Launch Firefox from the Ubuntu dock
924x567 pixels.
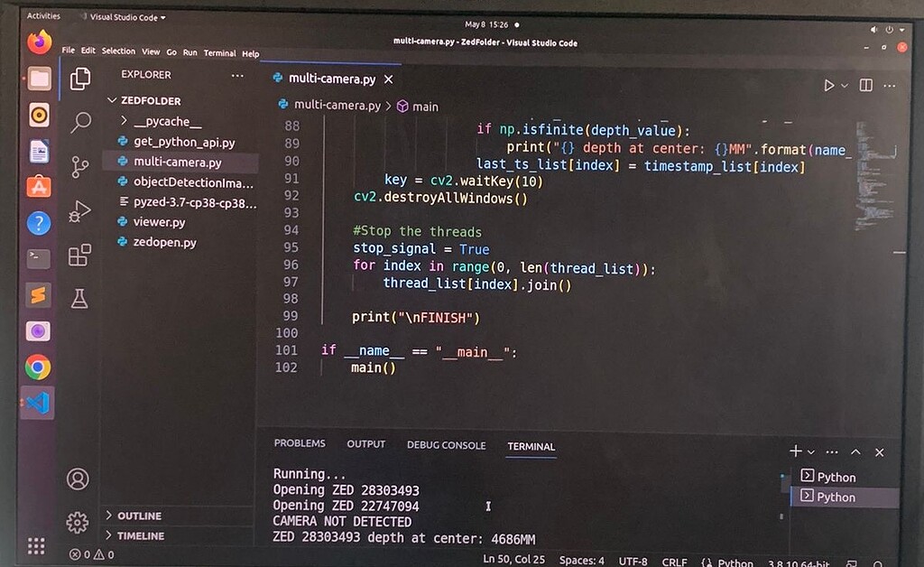point(38,42)
